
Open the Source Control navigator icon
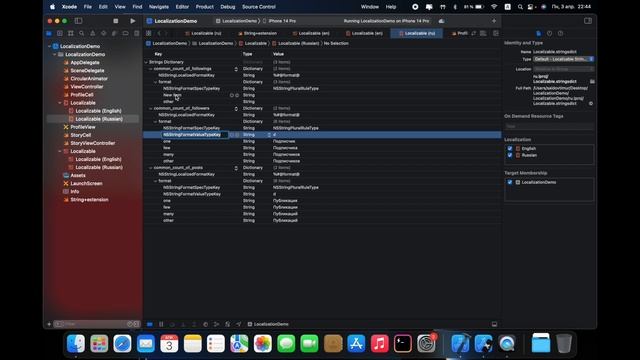(60, 33)
